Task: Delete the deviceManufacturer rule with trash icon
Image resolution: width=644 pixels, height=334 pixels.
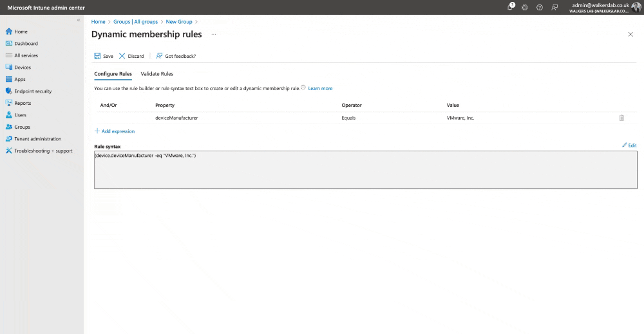Action: tap(621, 118)
